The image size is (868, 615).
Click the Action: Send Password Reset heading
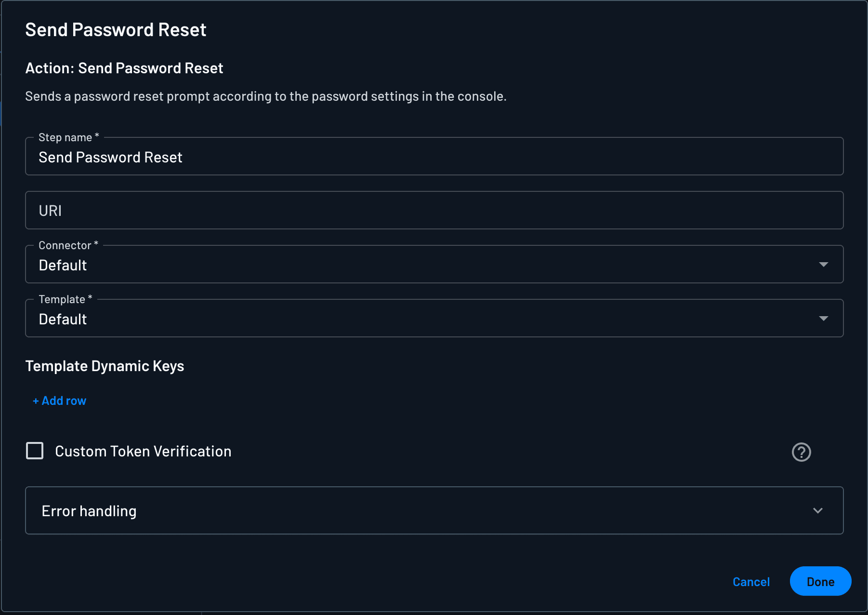[124, 68]
